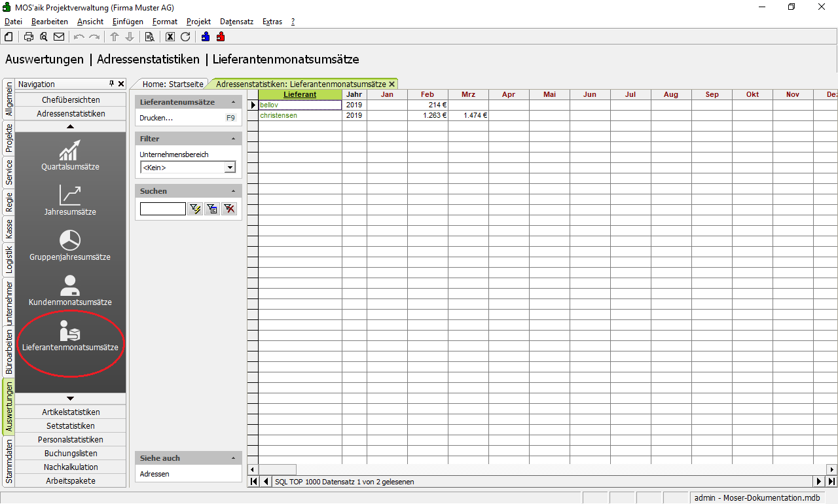The image size is (838, 504).
Task: Click the refresh icon in the toolbar
Action: 185,37
